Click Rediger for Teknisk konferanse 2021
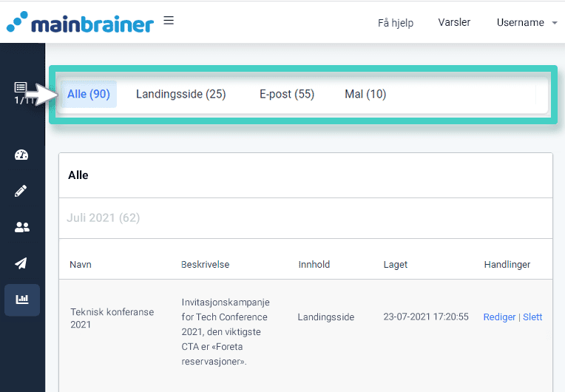This screenshot has height=392, width=565. click(x=499, y=317)
